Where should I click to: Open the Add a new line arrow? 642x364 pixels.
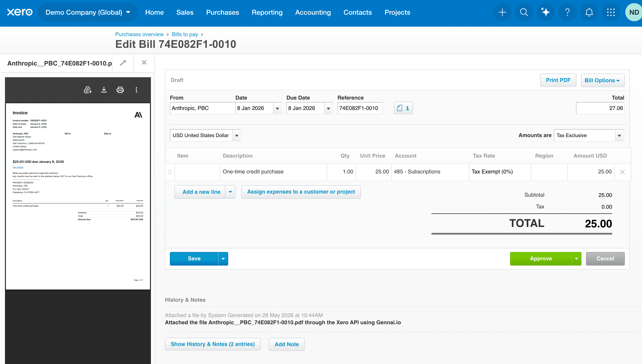pos(230,192)
